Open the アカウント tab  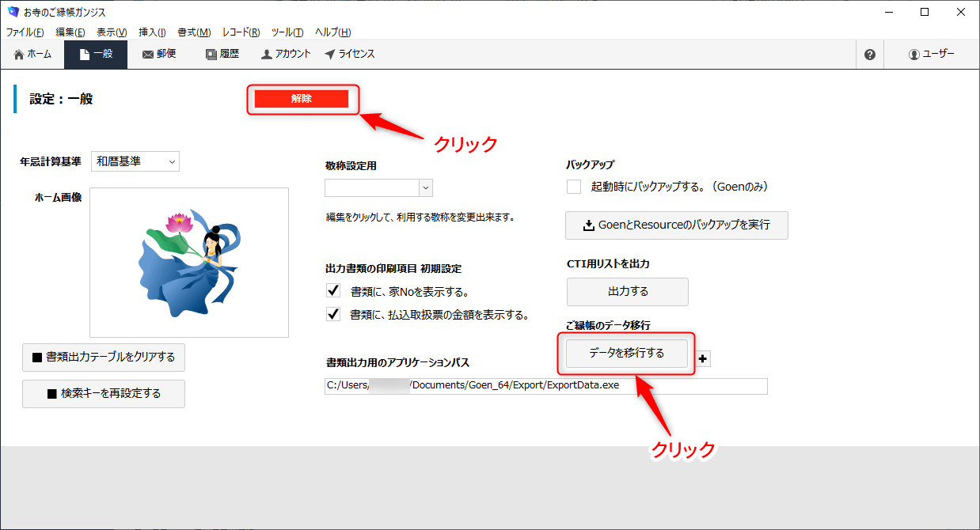pyautogui.click(x=286, y=55)
